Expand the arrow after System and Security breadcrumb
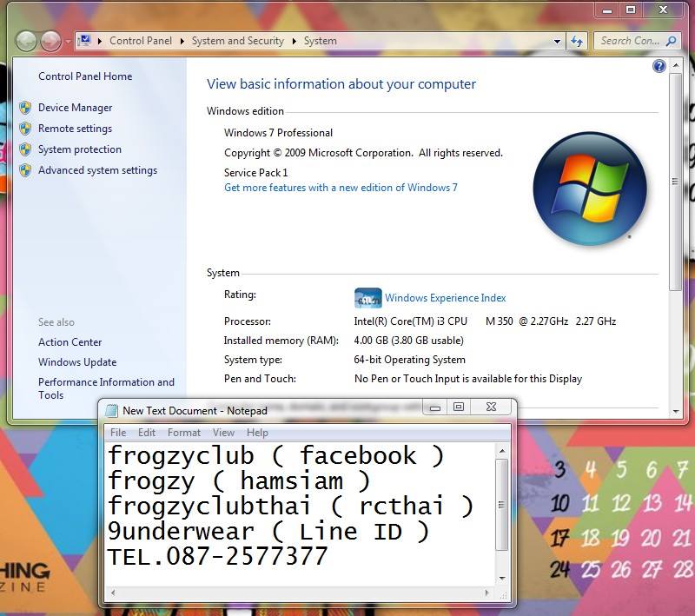The width and height of the screenshot is (695, 616). tap(294, 41)
